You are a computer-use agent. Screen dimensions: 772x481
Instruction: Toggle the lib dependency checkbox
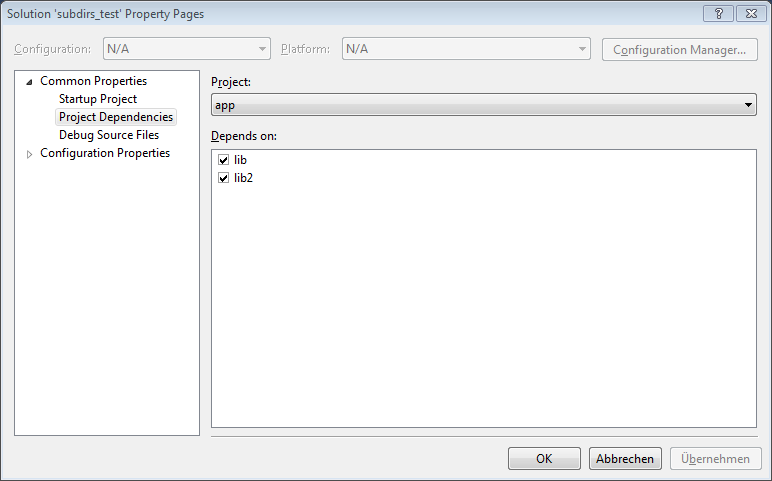(224, 160)
